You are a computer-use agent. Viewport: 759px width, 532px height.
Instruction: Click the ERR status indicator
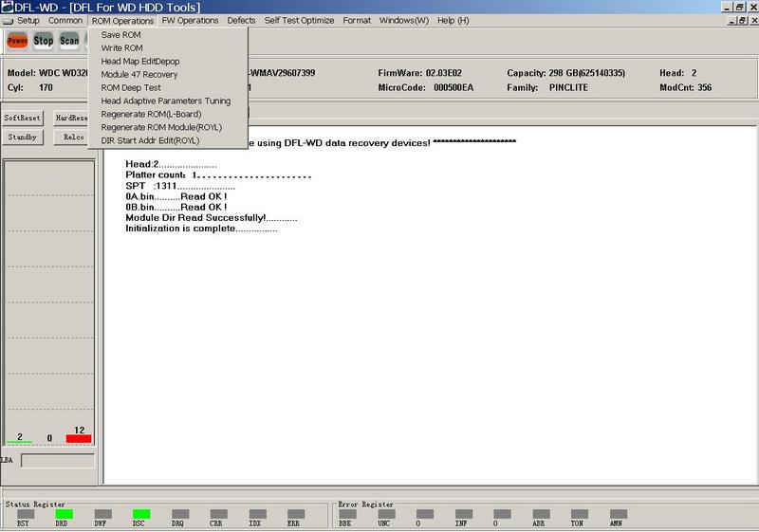tap(296, 514)
